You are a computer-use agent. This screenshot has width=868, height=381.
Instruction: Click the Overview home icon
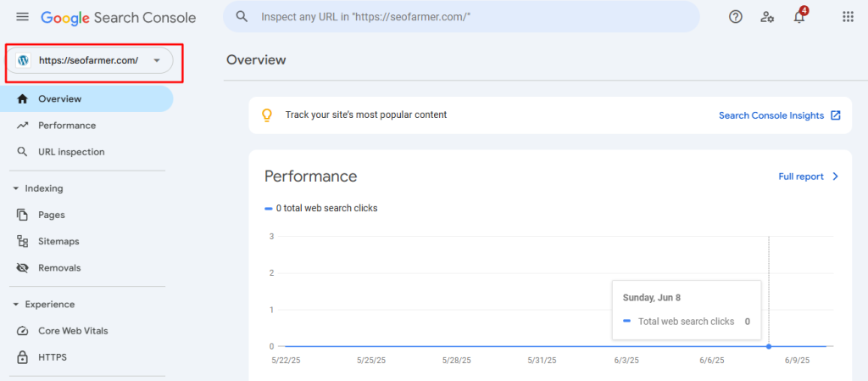tap(22, 99)
